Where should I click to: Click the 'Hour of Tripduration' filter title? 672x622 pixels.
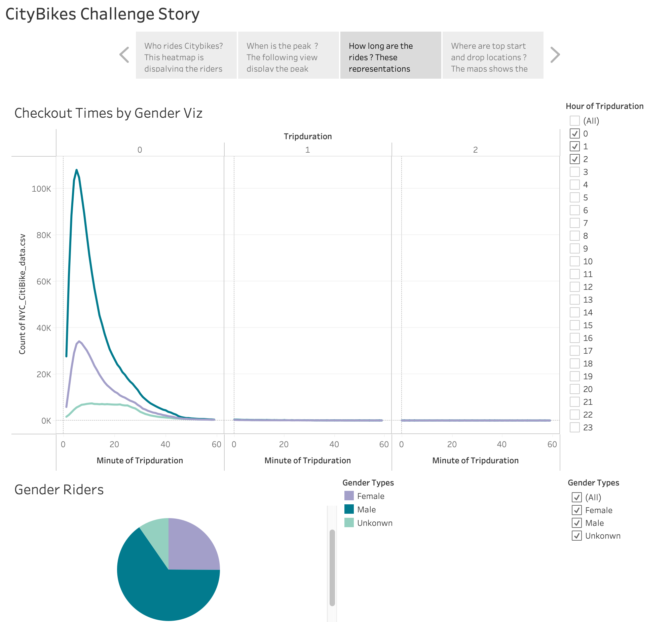(605, 106)
